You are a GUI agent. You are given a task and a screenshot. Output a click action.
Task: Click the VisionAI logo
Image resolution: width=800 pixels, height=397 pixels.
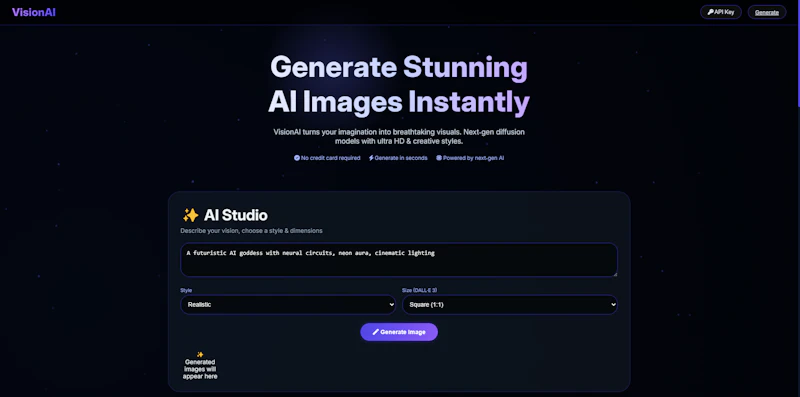click(34, 12)
